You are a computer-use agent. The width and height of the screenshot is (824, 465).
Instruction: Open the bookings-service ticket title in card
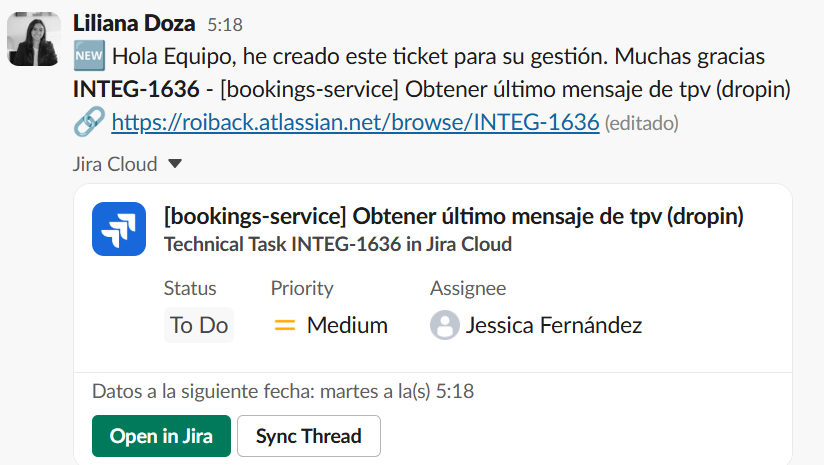pyautogui.click(x=454, y=216)
